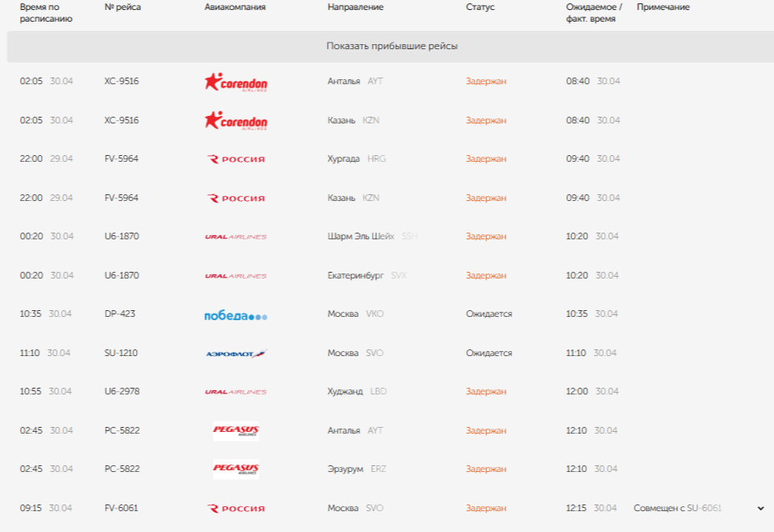The width and height of the screenshot is (774, 532).
Task: Click the Совмещен с SU-6061 note
Action: click(x=677, y=509)
